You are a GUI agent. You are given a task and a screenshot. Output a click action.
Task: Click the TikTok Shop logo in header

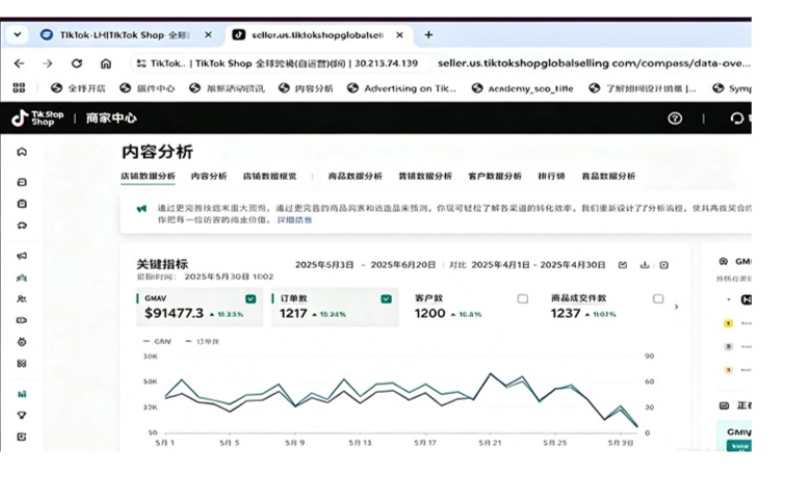pos(37,118)
